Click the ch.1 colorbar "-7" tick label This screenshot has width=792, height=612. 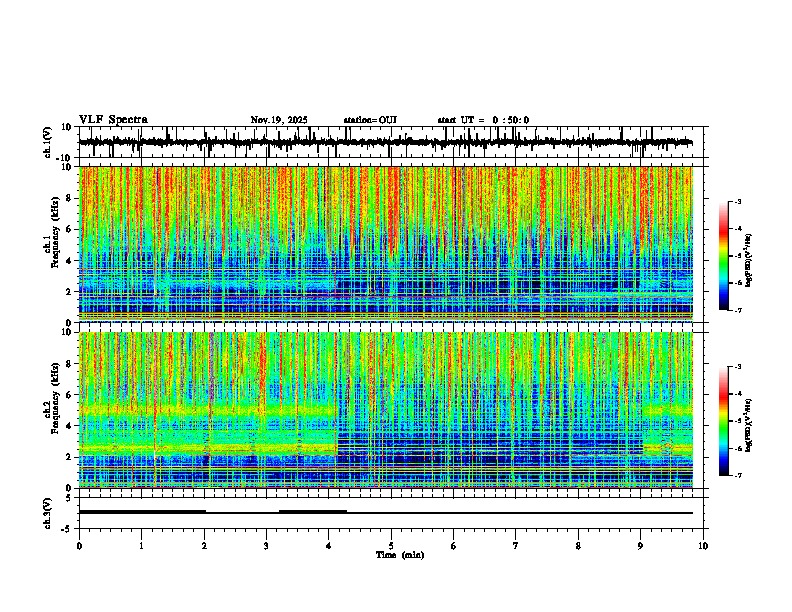(x=738, y=310)
